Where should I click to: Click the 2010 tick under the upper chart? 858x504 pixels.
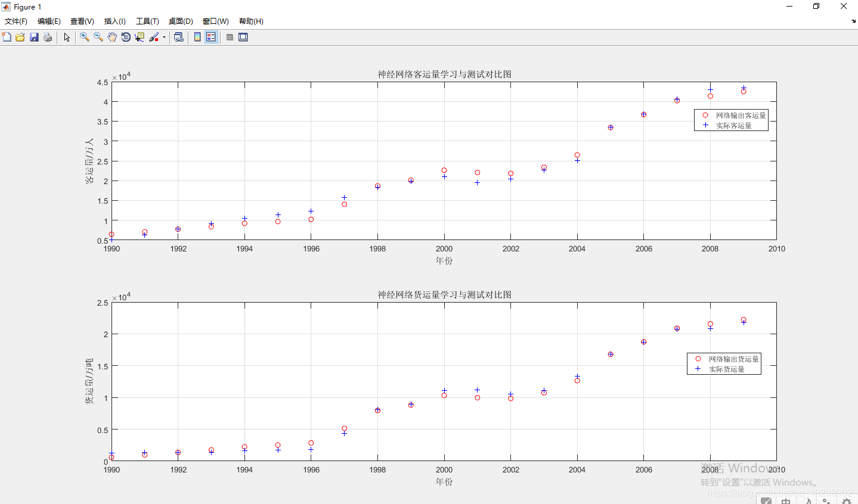(777, 249)
